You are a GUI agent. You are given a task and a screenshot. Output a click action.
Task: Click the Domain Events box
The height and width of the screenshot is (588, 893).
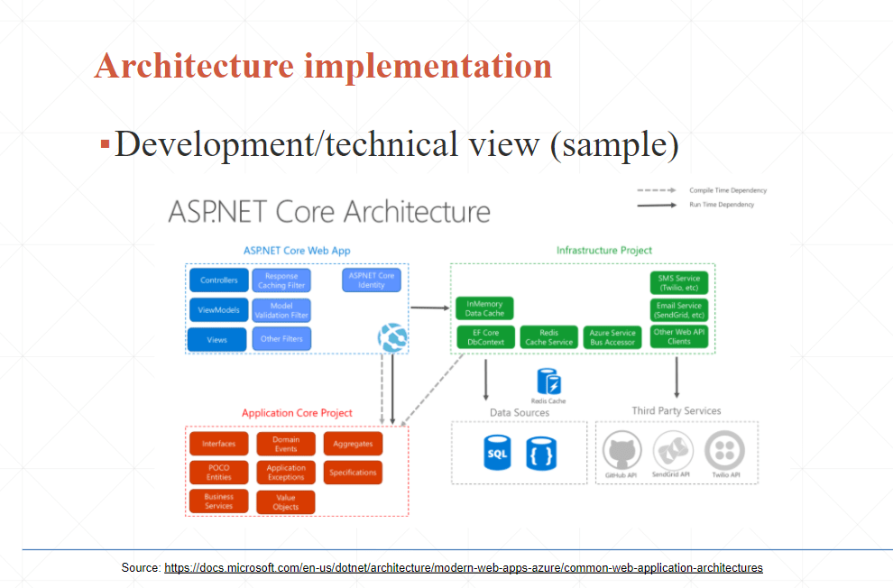click(x=286, y=444)
